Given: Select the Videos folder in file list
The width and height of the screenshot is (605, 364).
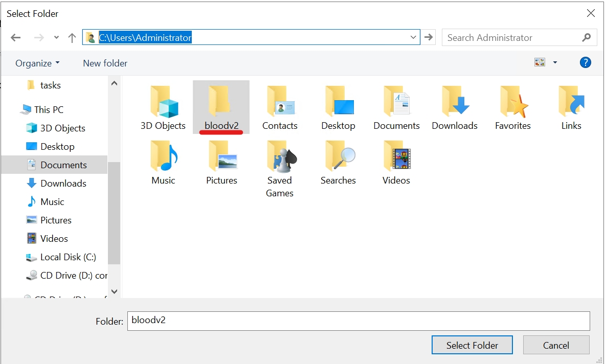Looking at the screenshot, I should click(396, 157).
